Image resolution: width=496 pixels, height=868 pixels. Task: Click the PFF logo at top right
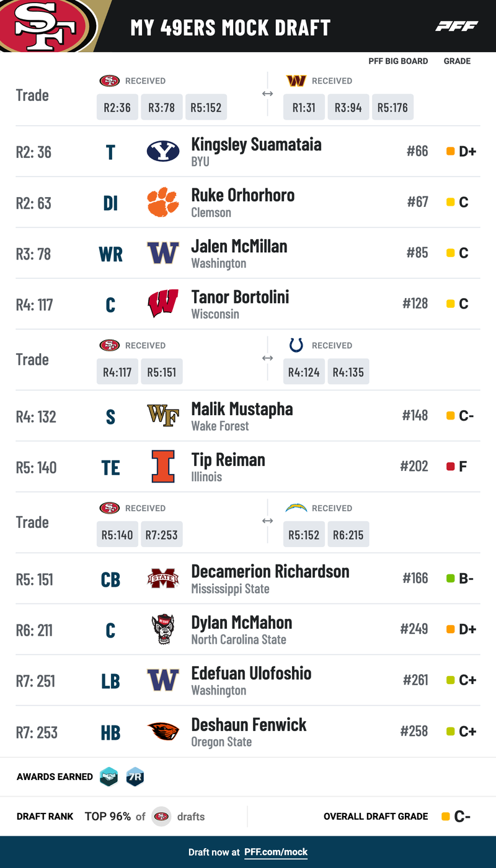pyautogui.click(x=456, y=26)
